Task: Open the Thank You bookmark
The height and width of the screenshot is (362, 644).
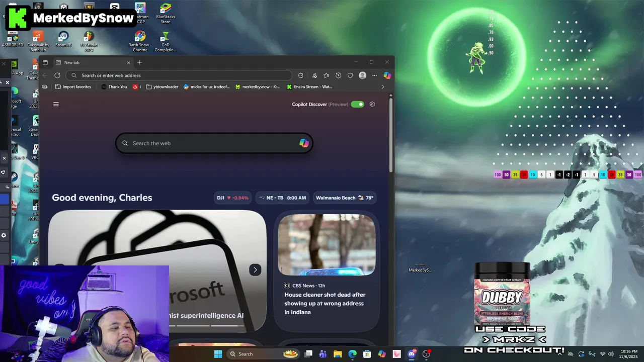Action: click(114, 86)
